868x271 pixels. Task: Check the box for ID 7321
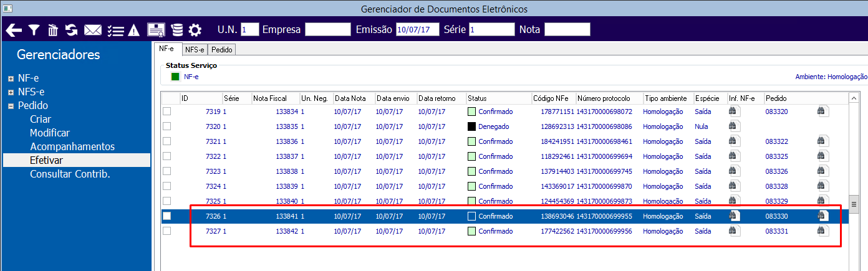point(166,141)
